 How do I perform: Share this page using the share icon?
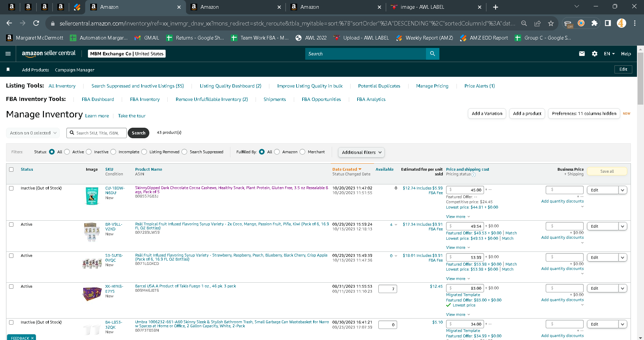pos(537,23)
